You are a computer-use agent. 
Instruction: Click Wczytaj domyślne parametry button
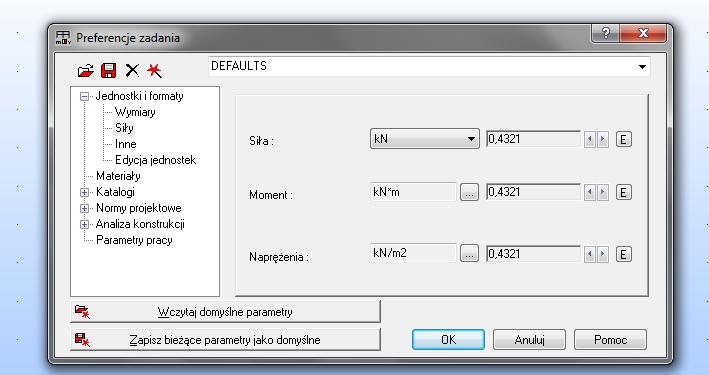[225, 312]
